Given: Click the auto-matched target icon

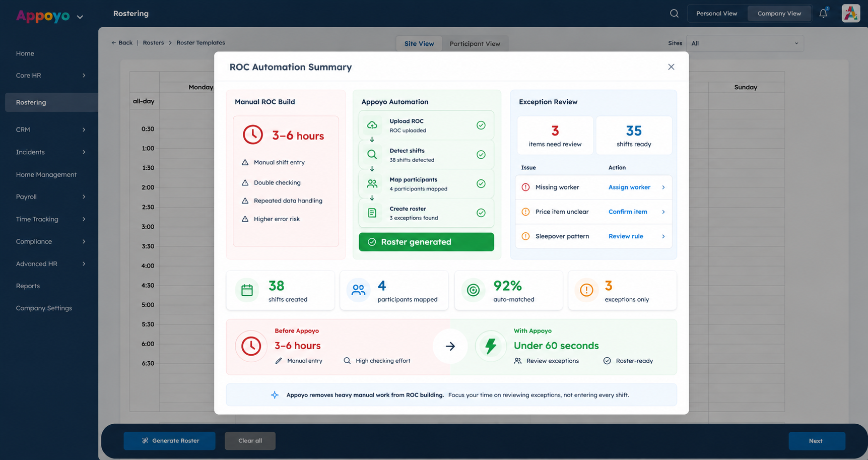Looking at the screenshot, I should point(473,290).
